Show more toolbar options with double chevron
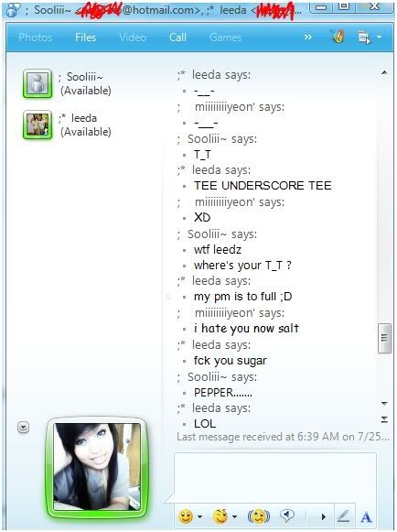The width and height of the screenshot is (397, 532). point(308,37)
